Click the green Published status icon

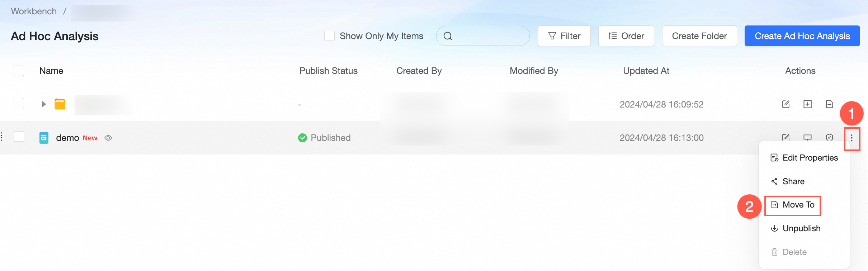(302, 138)
